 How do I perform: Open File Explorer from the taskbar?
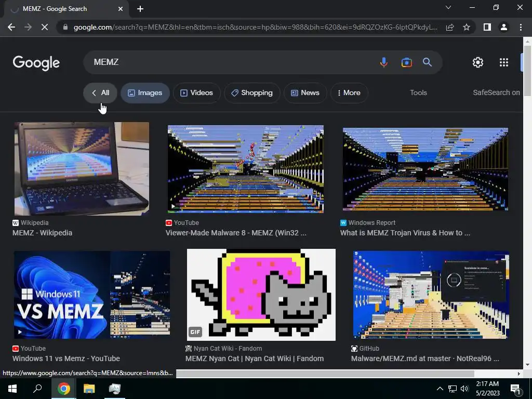click(x=89, y=389)
